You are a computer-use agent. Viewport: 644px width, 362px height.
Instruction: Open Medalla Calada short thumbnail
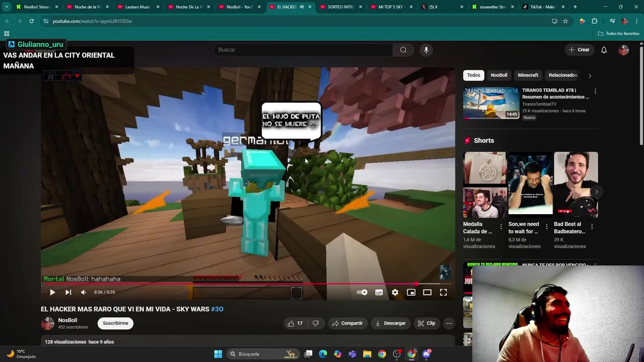(x=485, y=185)
